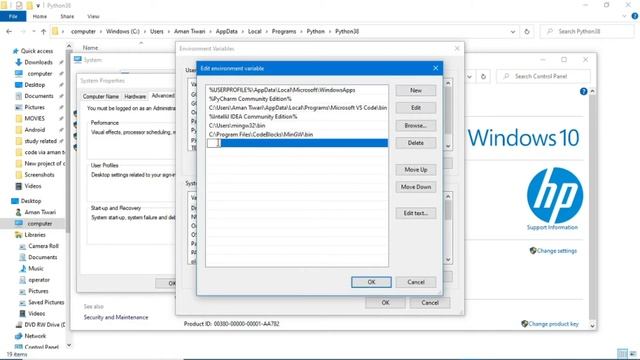Click Programs in breadcrumb path

pyautogui.click(x=284, y=31)
